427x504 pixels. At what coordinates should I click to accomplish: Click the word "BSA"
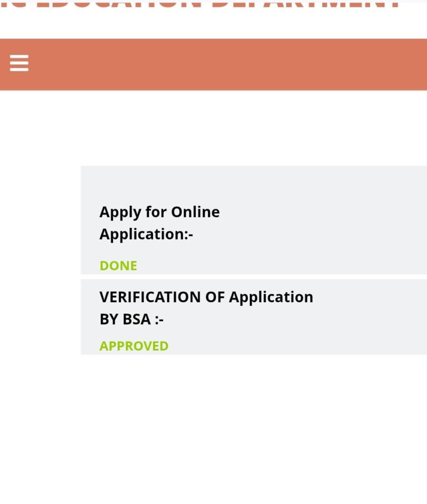pyautogui.click(x=138, y=319)
